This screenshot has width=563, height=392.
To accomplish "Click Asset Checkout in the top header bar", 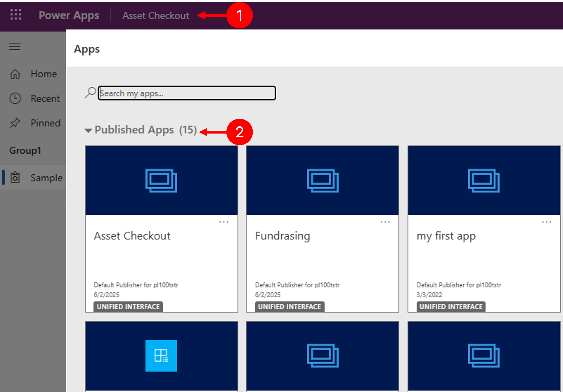I will [156, 15].
